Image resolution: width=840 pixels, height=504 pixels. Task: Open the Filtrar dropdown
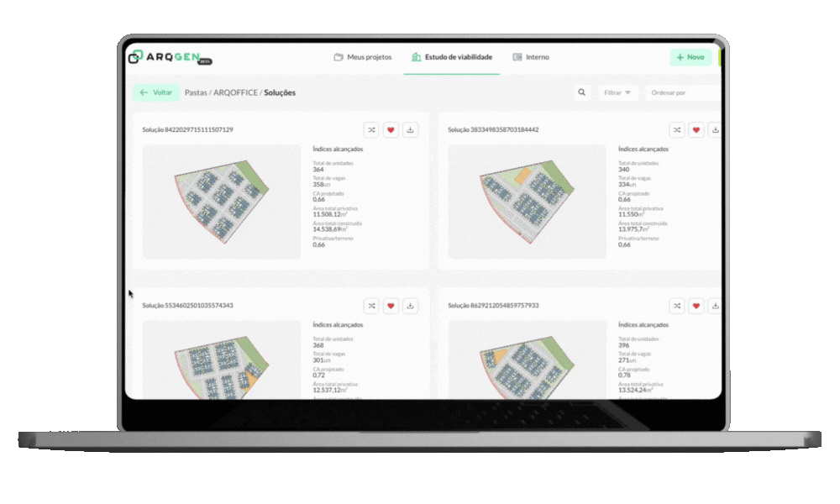(x=617, y=92)
